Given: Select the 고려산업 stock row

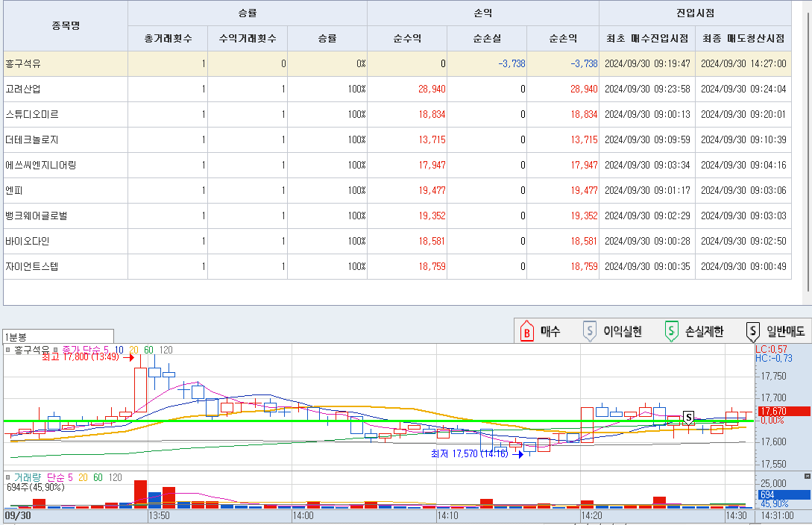Looking at the screenshot, I should tap(397, 89).
